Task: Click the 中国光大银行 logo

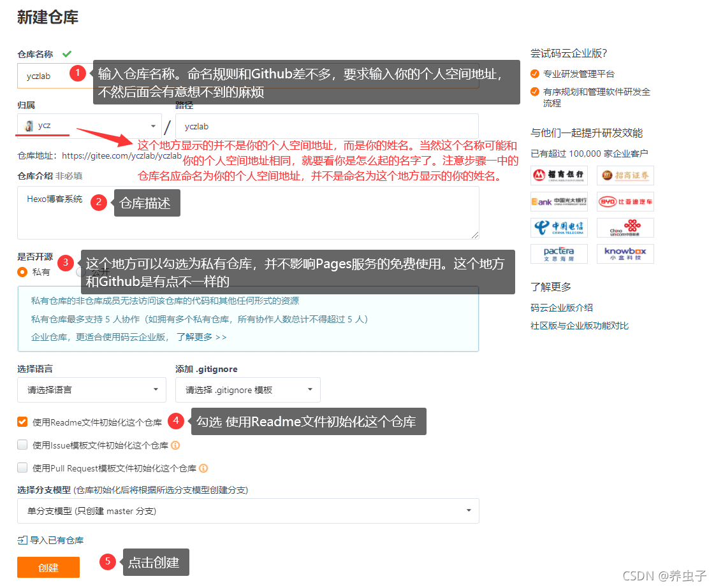Action: coord(559,201)
